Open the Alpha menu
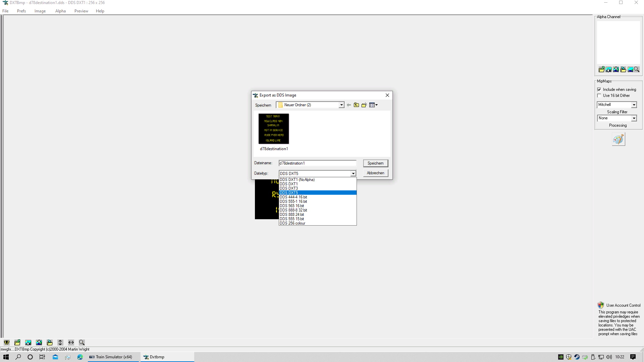This screenshot has width=644, height=362. (60, 11)
